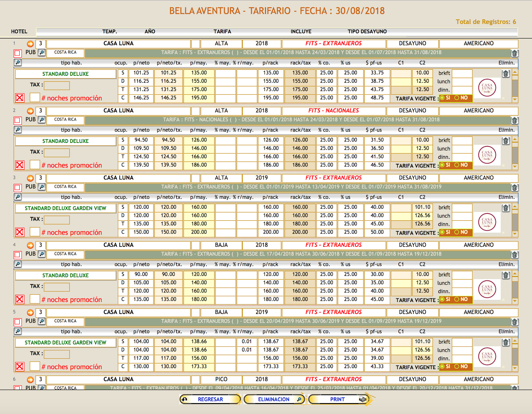Delete the tarifa ending 31/08/2018 EXTRANJEROS via trash
This screenshot has width=532, height=414.
click(x=514, y=53)
